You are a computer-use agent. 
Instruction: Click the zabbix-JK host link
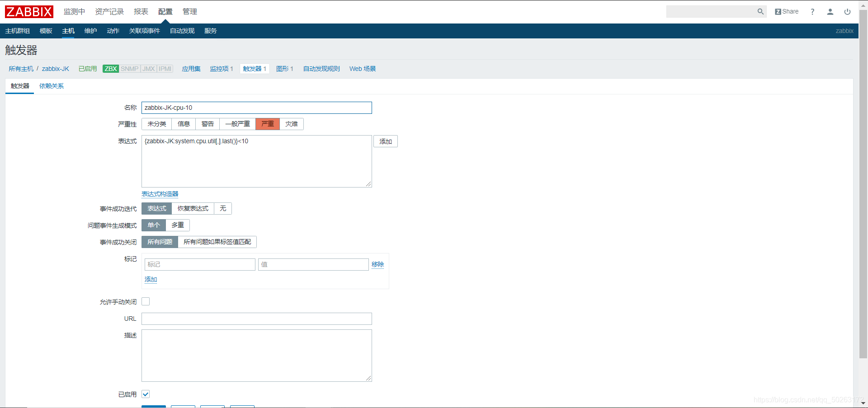tap(56, 69)
